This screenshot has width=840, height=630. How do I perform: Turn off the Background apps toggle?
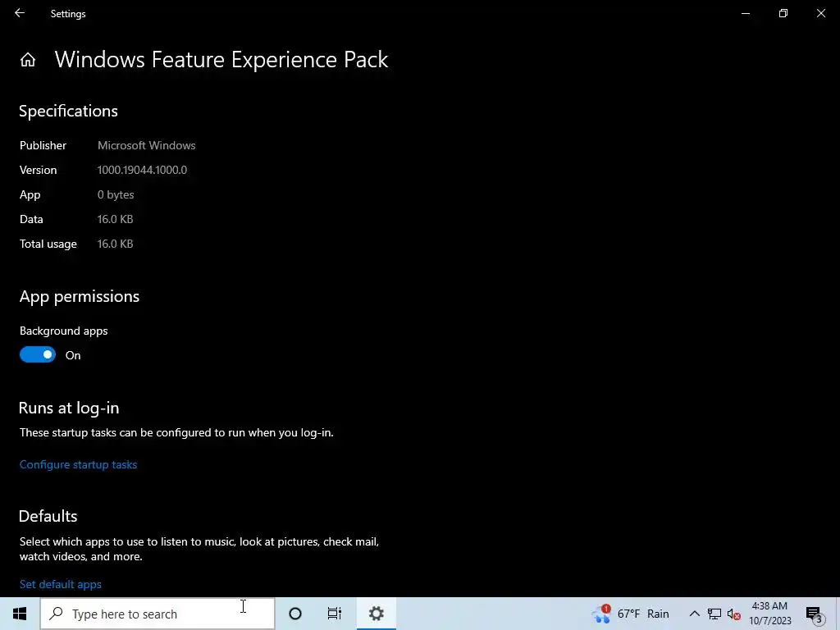pos(38,354)
